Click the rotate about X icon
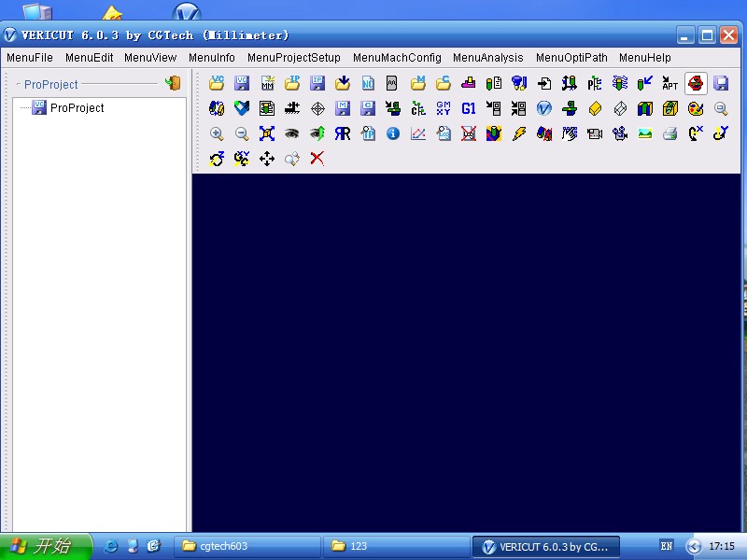Viewport: 747px width, 560px height. click(x=696, y=133)
